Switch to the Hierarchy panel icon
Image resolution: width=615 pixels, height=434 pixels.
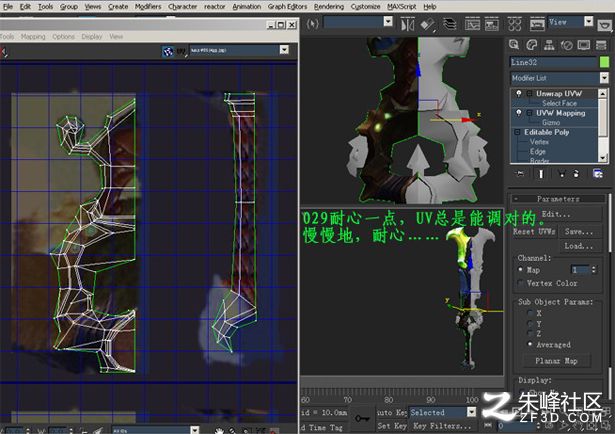pos(549,45)
